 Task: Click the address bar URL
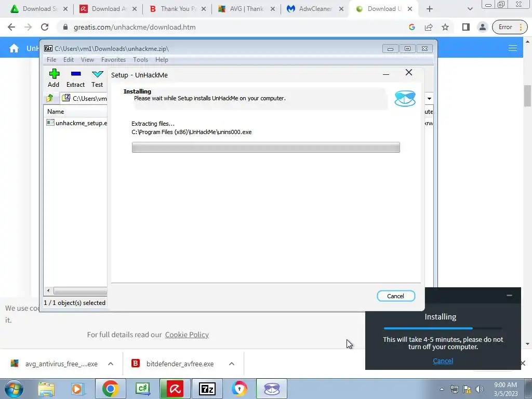[135, 27]
